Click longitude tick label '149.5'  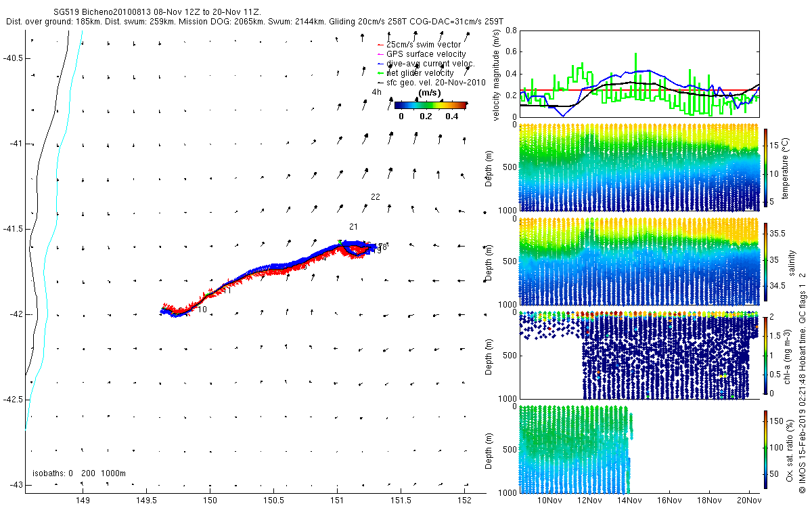point(146,501)
